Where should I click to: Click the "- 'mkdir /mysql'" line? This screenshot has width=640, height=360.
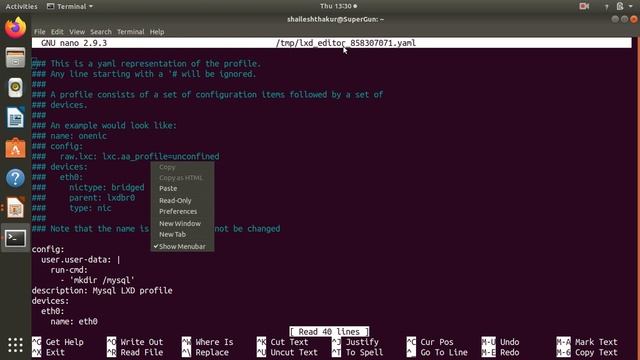point(97,280)
